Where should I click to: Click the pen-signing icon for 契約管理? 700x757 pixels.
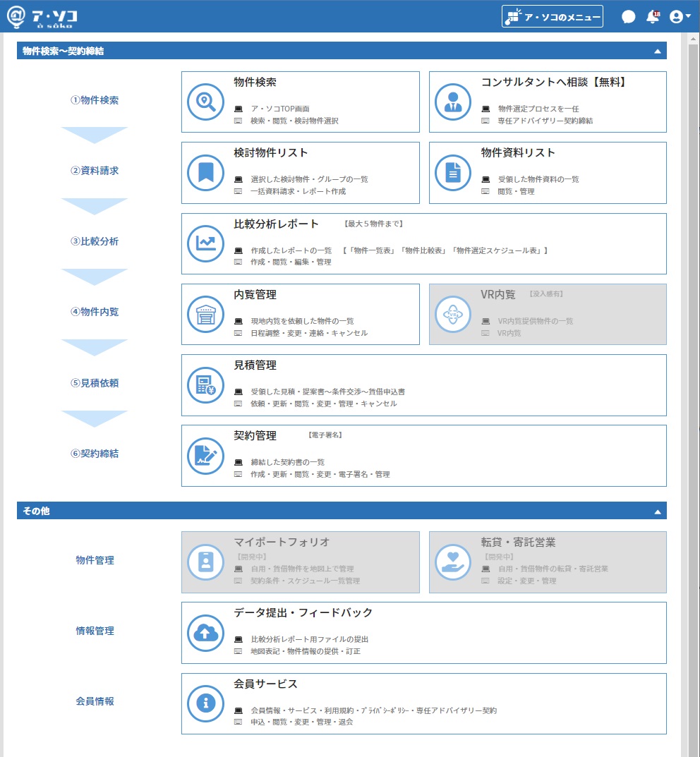coord(205,456)
